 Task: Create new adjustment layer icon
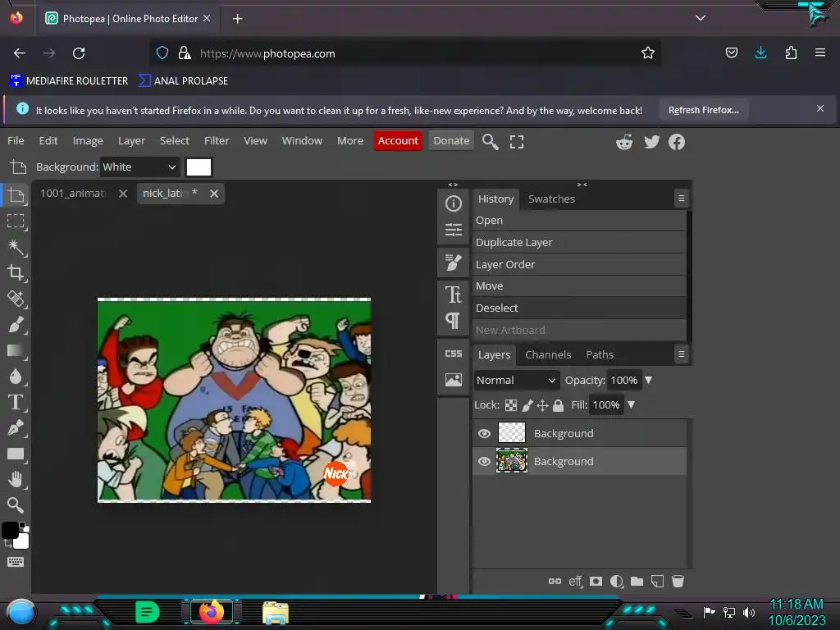coord(617,582)
